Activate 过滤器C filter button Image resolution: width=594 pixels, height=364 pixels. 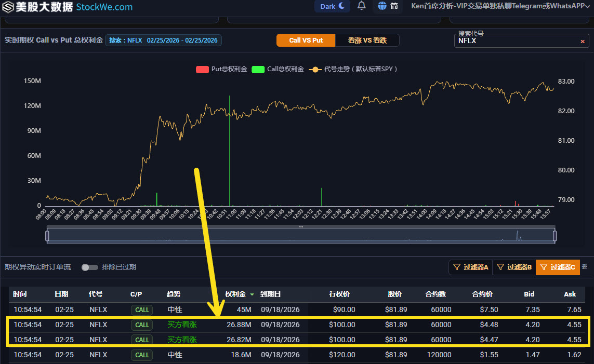(558, 267)
